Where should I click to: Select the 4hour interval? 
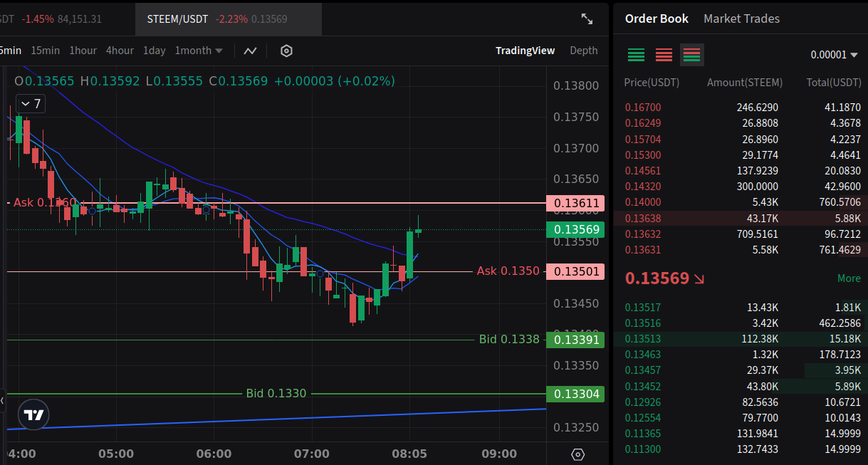[120, 51]
